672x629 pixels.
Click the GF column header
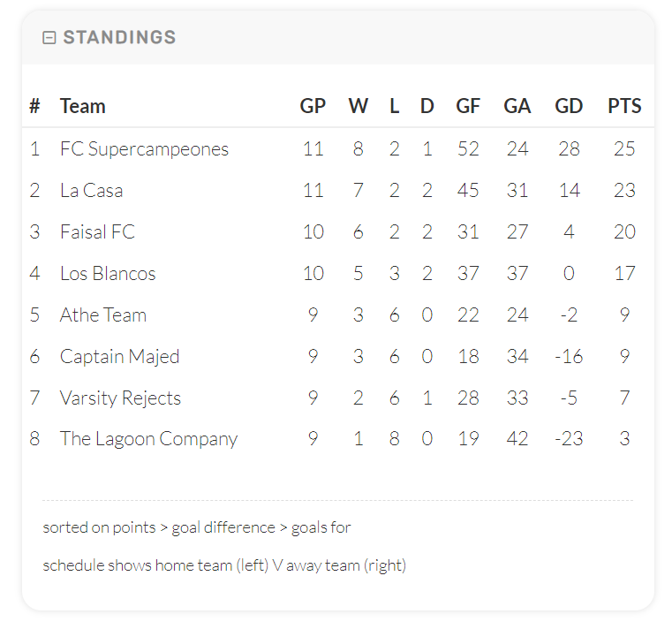click(x=468, y=106)
